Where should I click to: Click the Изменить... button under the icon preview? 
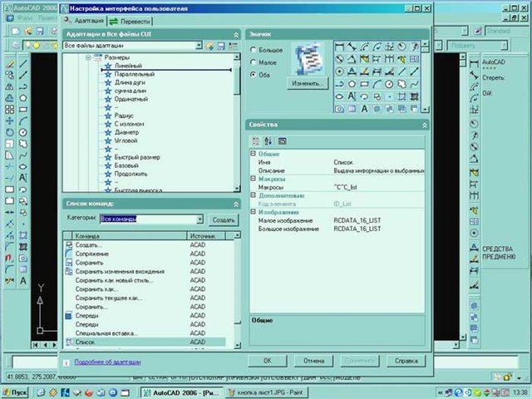coord(308,83)
